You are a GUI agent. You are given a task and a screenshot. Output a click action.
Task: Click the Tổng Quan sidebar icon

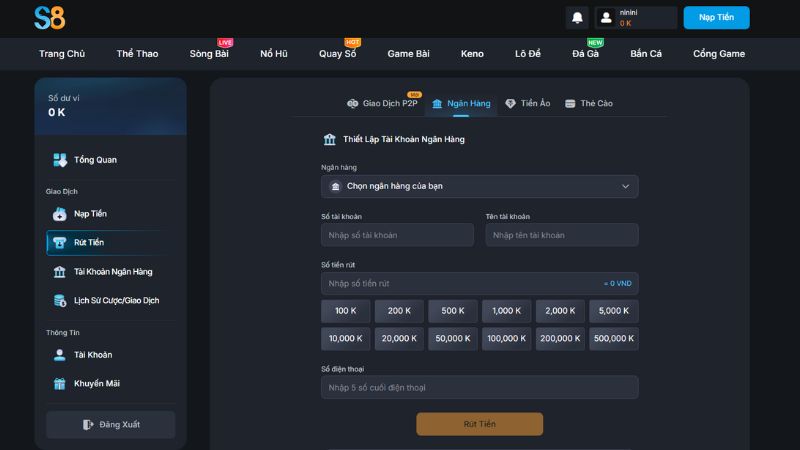60,160
